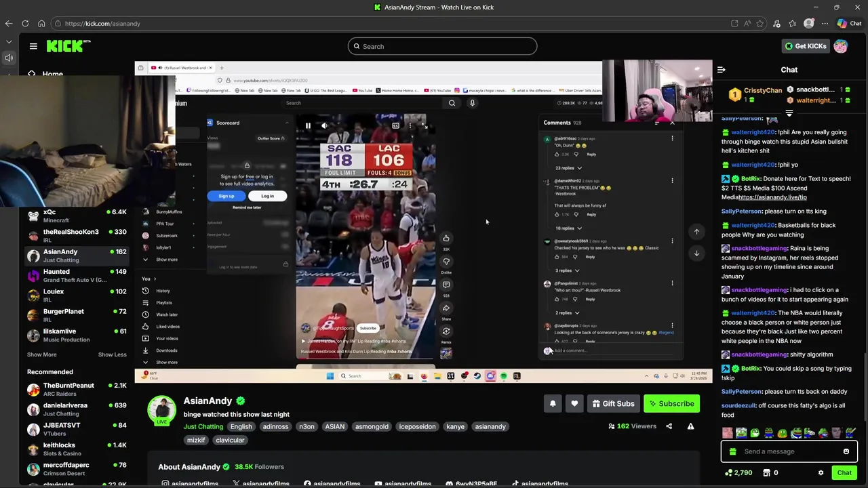Viewport: 868px width, 488px height.
Task: Subscribe to AsianAndy channel
Action: (x=671, y=404)
